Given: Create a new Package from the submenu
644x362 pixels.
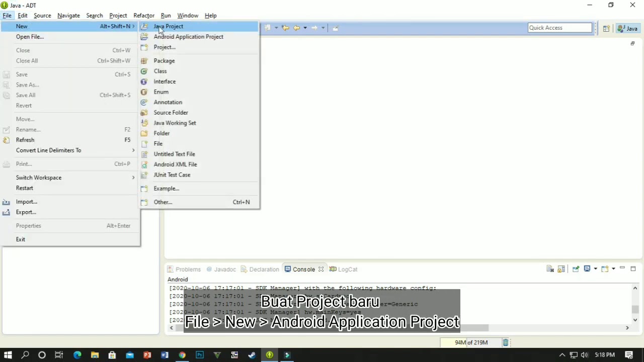Looking at the screenshot, I should (x=199, y=61).
